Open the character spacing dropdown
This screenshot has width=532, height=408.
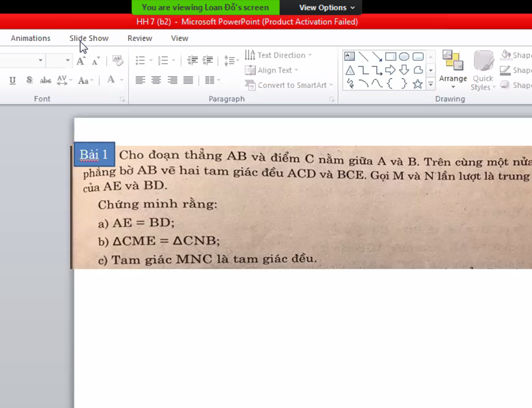coord(64,80)
